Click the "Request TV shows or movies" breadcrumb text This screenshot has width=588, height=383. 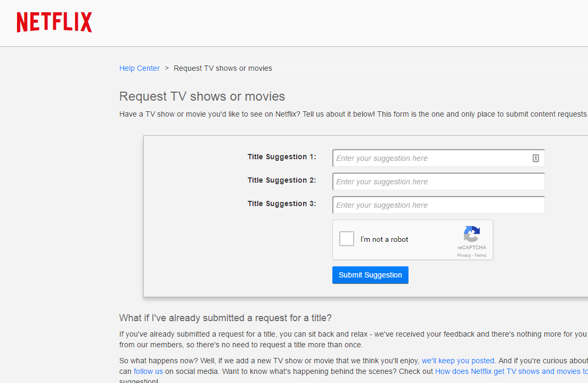tap(223, 68)
